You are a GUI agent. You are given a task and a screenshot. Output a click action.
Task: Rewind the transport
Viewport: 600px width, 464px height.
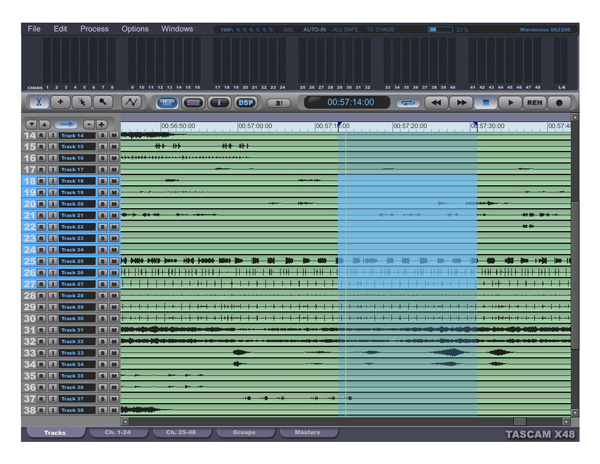pos(436,103)
